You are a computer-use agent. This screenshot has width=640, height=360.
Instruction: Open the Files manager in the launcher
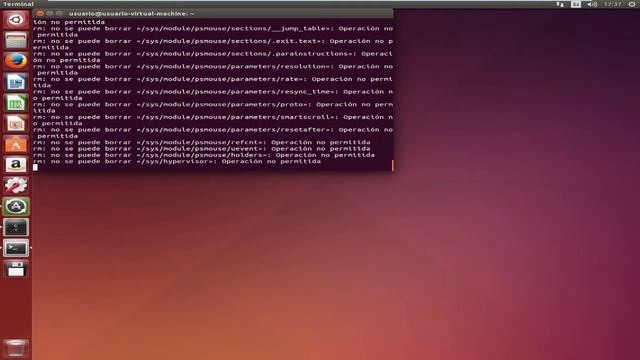coord(16,40)
